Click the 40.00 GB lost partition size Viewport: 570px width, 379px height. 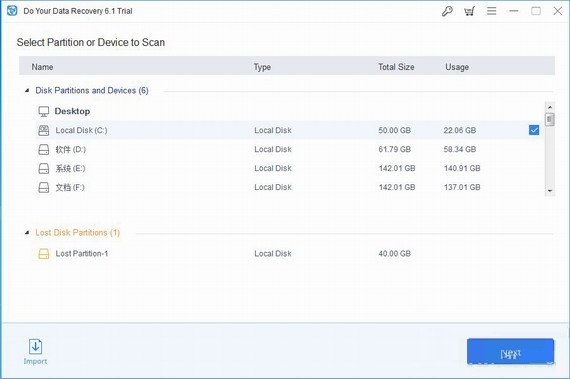click(394, 254)
